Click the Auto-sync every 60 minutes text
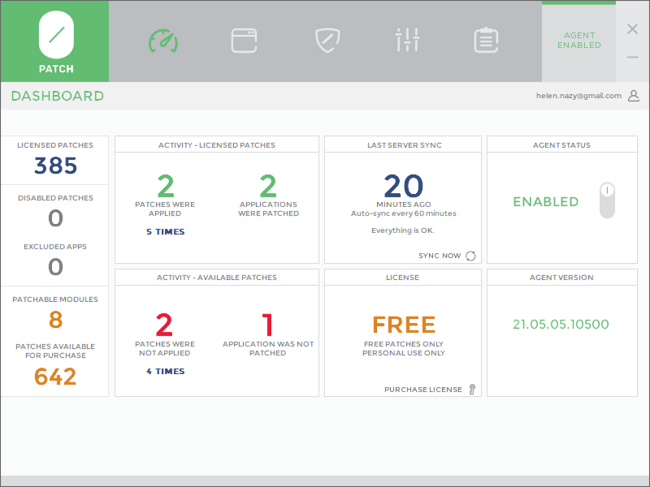Screen dimensions: 650x487 click(x=403, y=213)
